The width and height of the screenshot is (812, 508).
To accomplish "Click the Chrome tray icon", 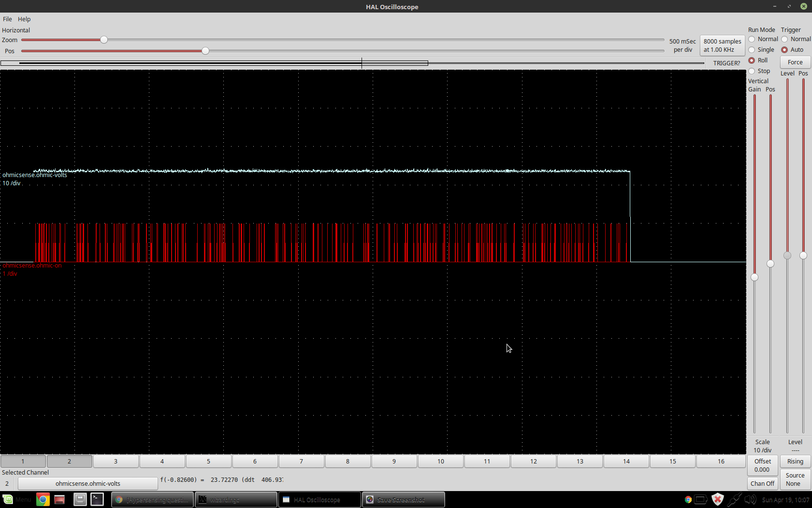I will 688,500.
